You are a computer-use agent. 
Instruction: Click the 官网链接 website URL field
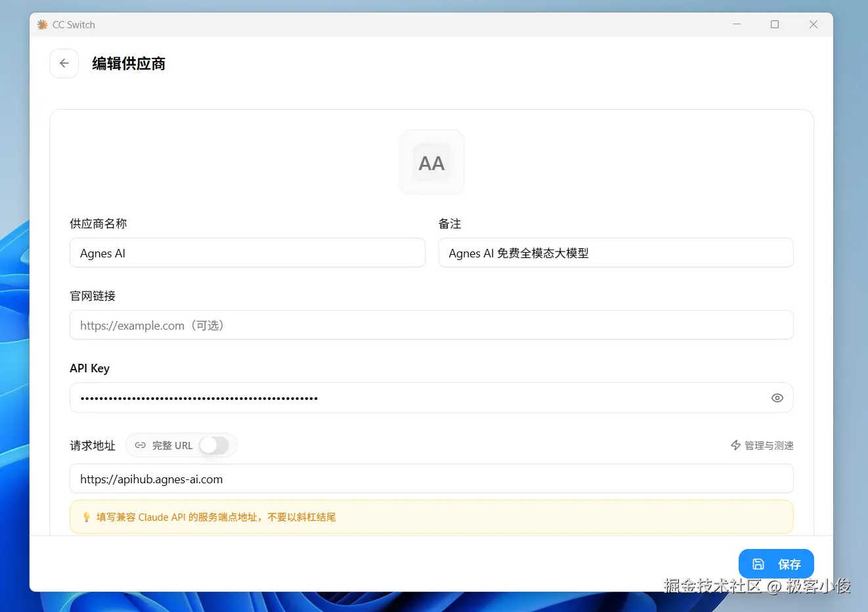coord(431,325)
